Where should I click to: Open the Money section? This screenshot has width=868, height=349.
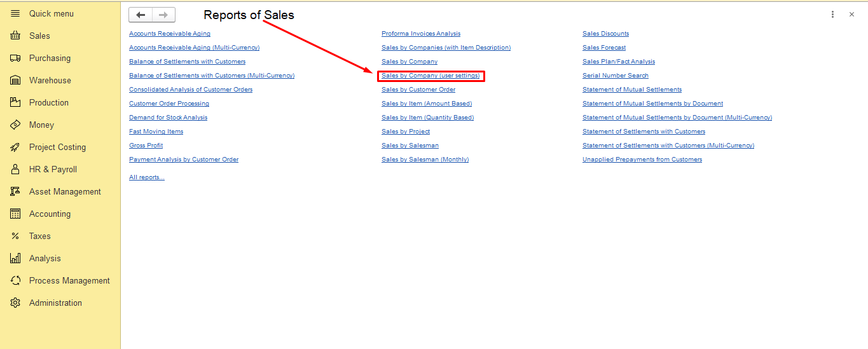pos(41,125)
